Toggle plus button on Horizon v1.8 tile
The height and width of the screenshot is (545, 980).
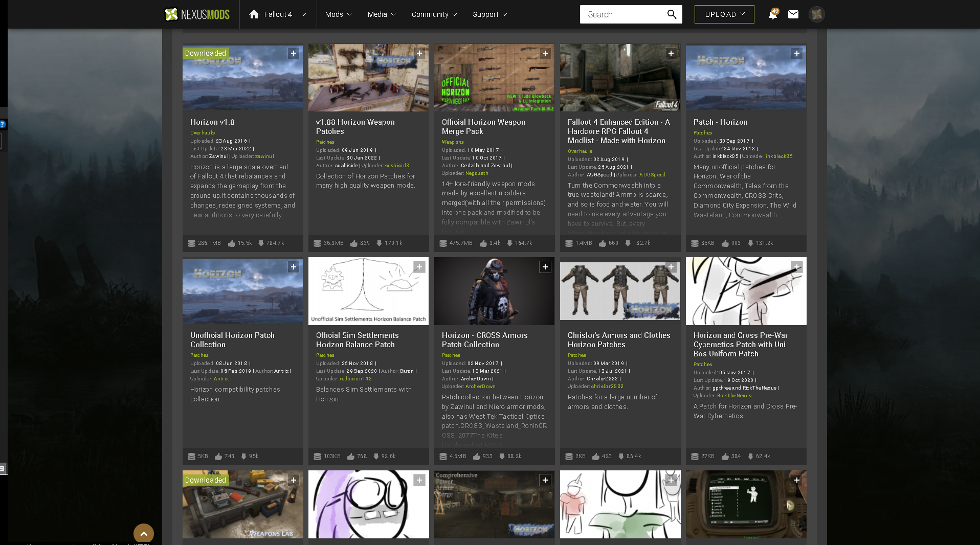tap(294, 53)
